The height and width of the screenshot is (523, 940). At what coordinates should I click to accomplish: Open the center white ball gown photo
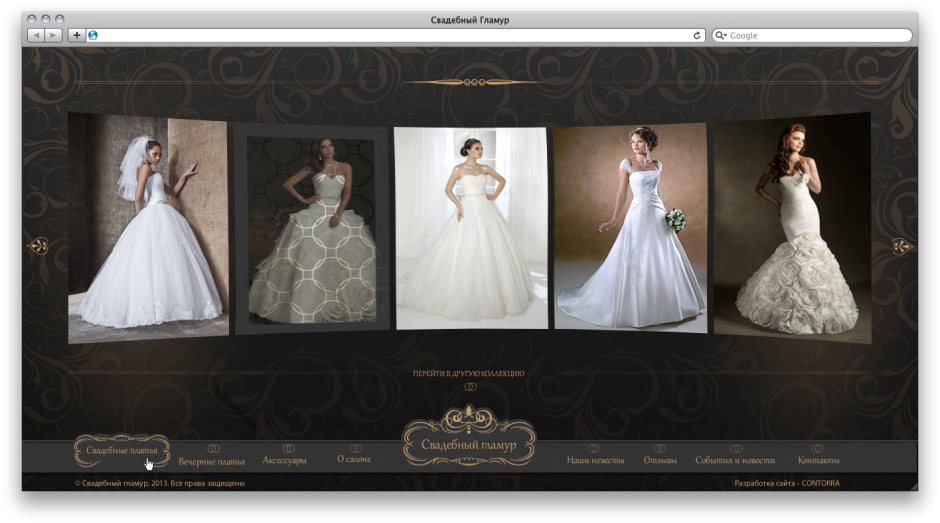471,228
